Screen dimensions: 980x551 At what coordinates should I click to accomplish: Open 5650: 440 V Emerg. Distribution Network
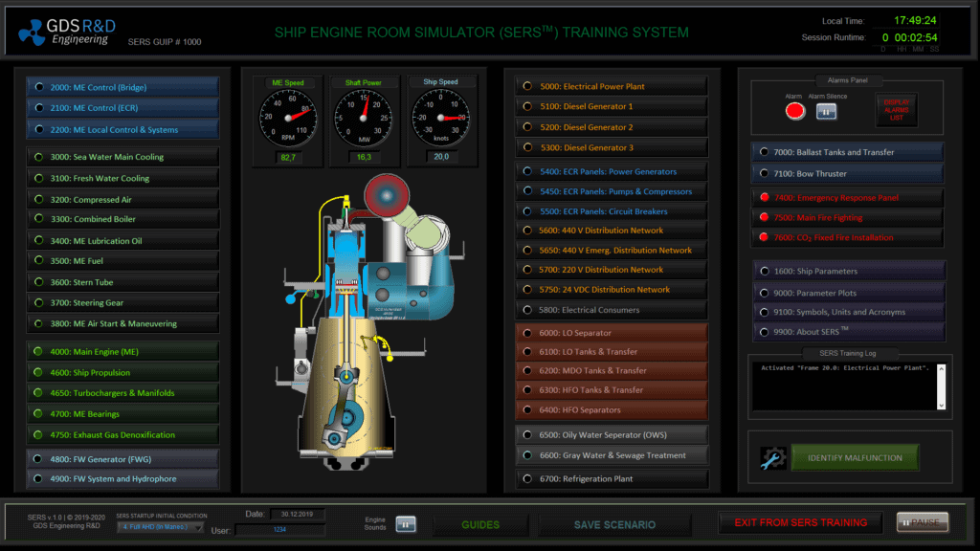tap(612, 250)
